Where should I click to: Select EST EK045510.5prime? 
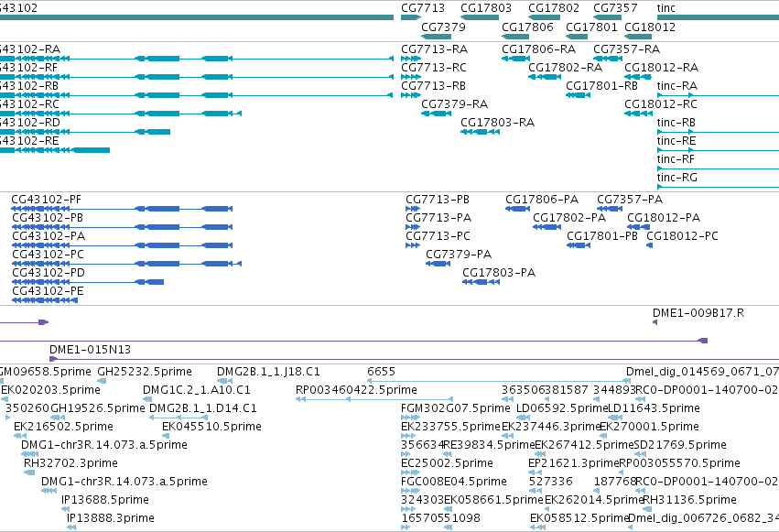click(166, 436)
